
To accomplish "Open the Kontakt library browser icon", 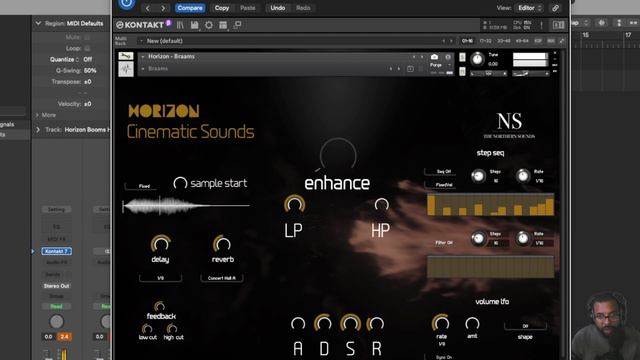I will pos(180,25).
